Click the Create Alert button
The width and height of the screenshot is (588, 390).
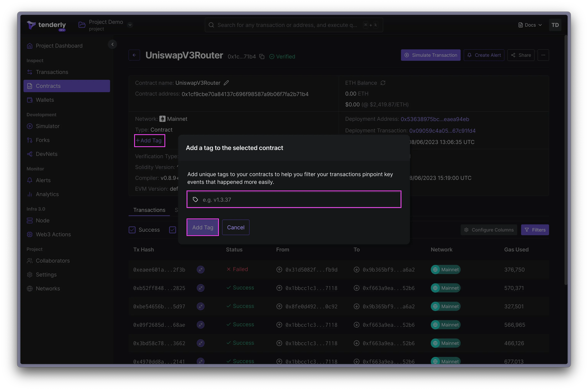coord(484,55)
